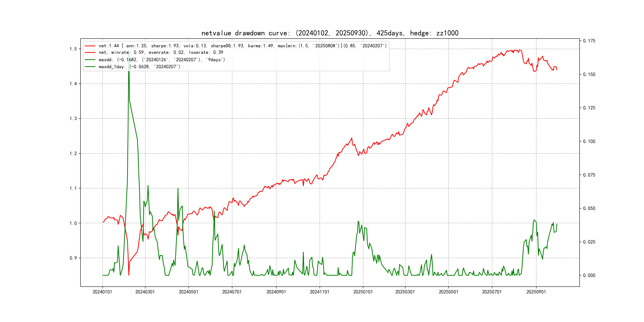The width and height of the screenshot is (644, 322).
Task: Click the 20240901 x-axis date label
Action: pos(276,292)
